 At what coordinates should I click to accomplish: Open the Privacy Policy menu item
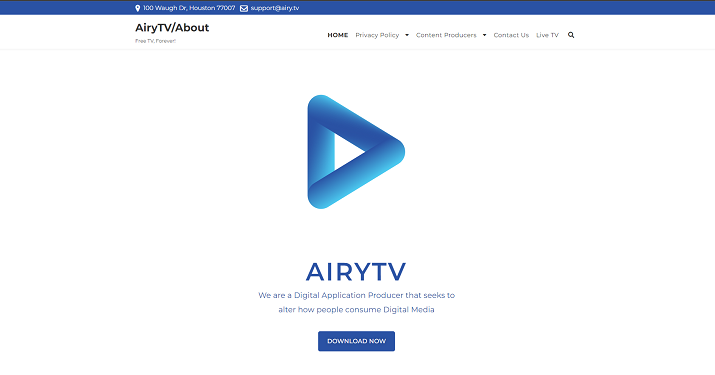point(377,35)
